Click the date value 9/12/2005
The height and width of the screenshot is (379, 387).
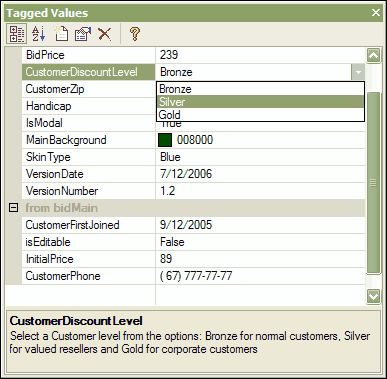(x=186, y=225)
